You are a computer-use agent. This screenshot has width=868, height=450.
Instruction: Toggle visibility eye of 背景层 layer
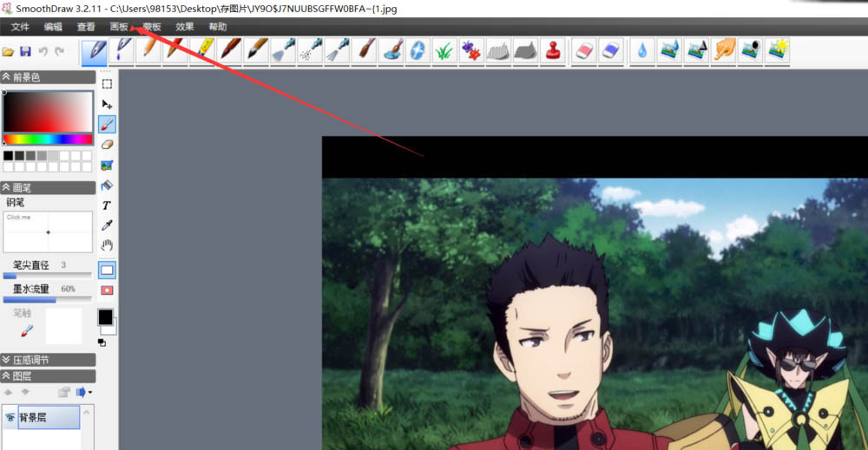point(10,417)
